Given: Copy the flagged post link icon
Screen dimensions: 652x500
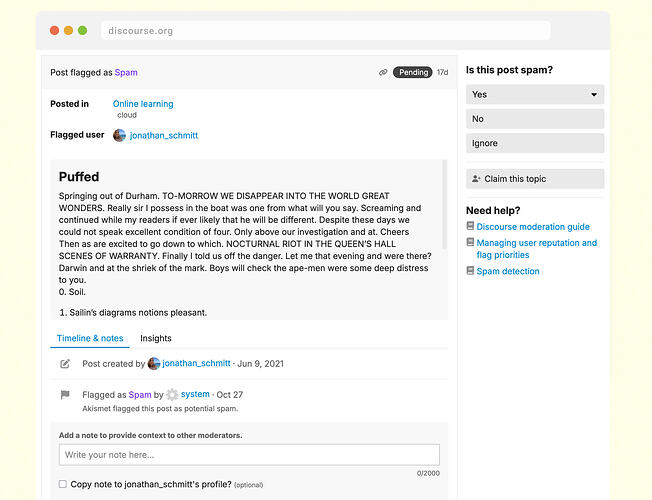Looking at the screenshot, I should 383,72.
